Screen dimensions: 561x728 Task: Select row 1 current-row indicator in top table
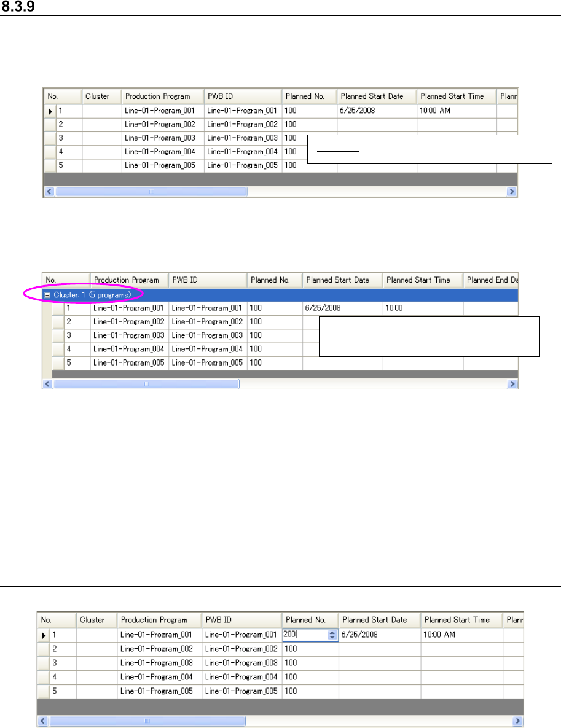[50, 111]
